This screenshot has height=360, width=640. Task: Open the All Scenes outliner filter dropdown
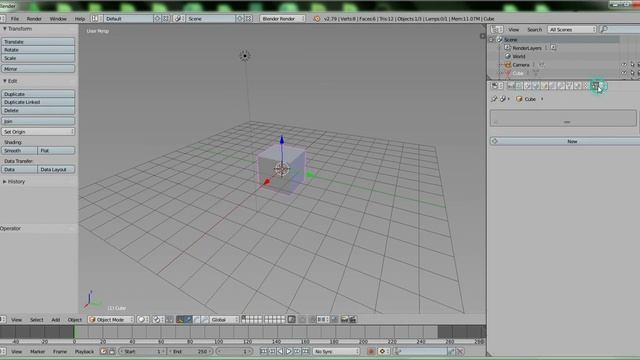pos(572,29)
